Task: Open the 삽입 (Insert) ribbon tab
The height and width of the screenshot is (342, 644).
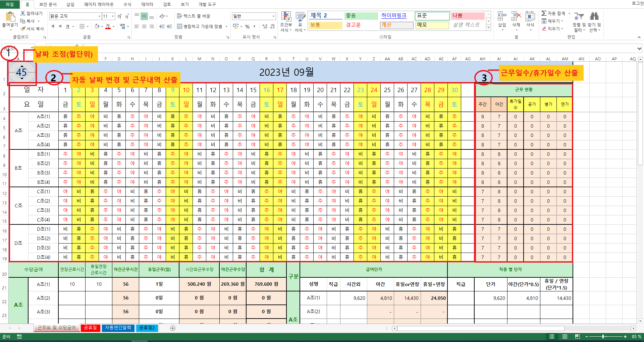Action: [70, 4]
